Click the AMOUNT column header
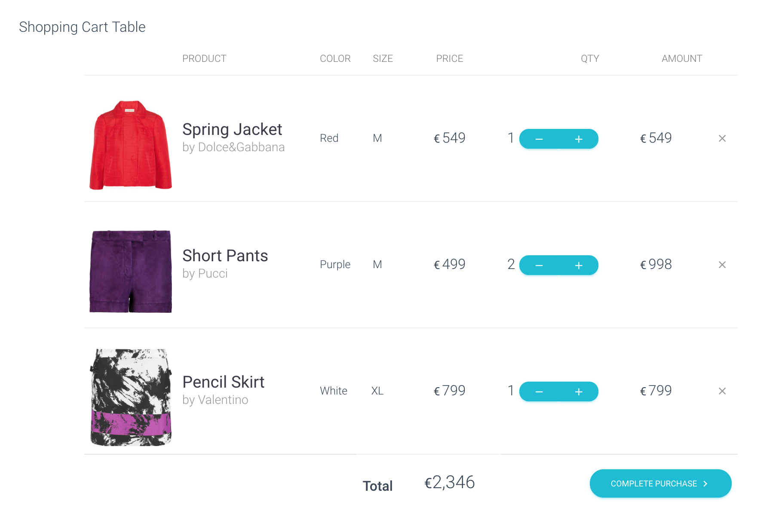Image resolution: width=779 pixels, height=532 pixels. click(x=681, y=58)
